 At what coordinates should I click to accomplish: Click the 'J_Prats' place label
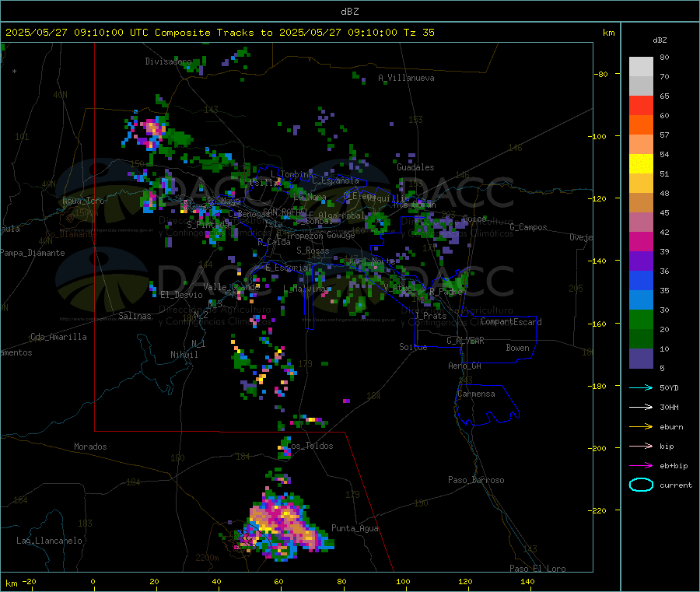431,316
